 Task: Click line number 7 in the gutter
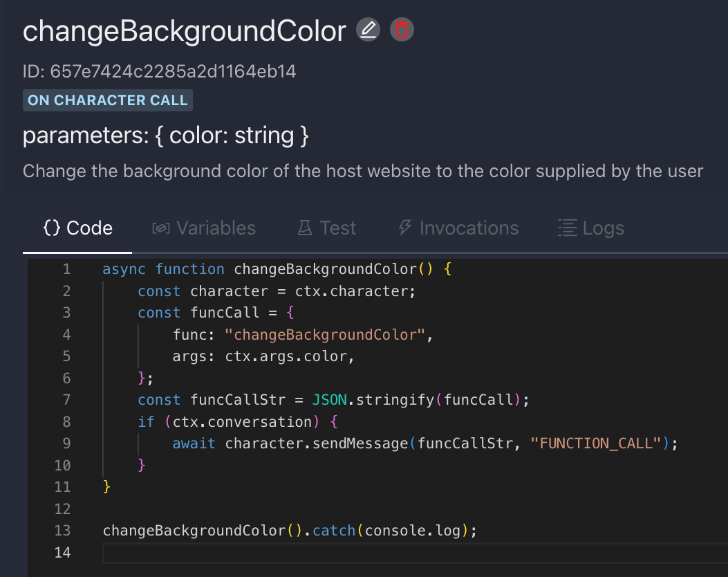(66, 400)
